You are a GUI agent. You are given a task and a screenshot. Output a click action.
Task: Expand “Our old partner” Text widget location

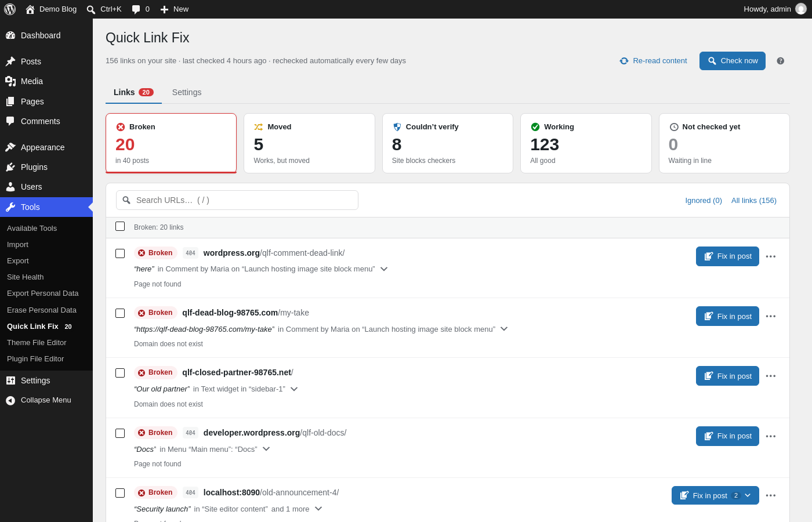(294, 389)
